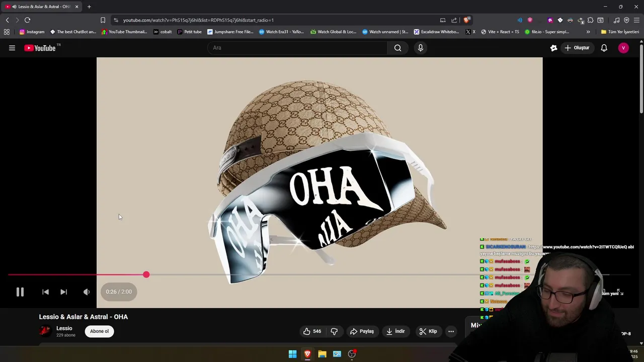
Task: Start voice search with the microphone icon
Action: click(x=421, y=48)
